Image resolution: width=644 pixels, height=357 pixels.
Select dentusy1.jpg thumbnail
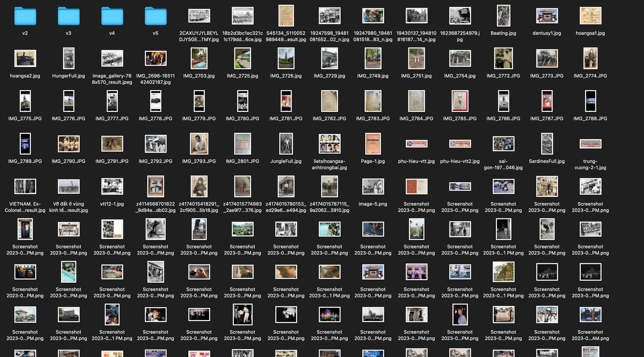point(547,16)
